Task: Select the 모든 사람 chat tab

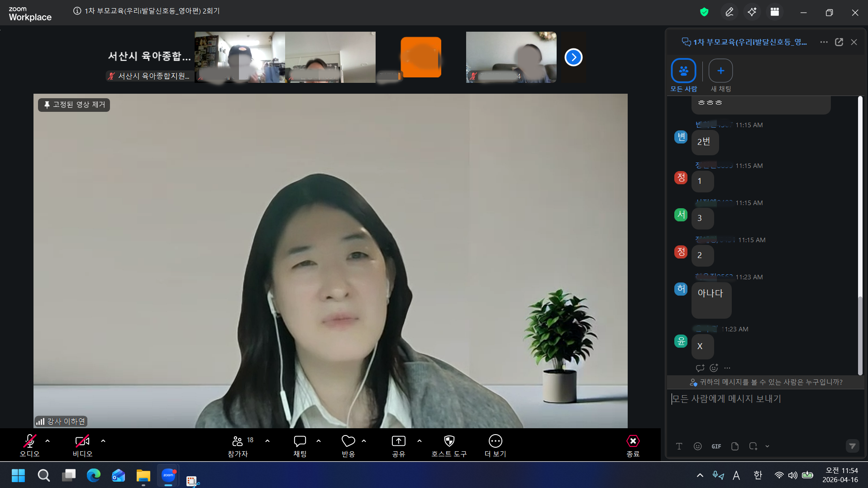Action: pos(683,71)
